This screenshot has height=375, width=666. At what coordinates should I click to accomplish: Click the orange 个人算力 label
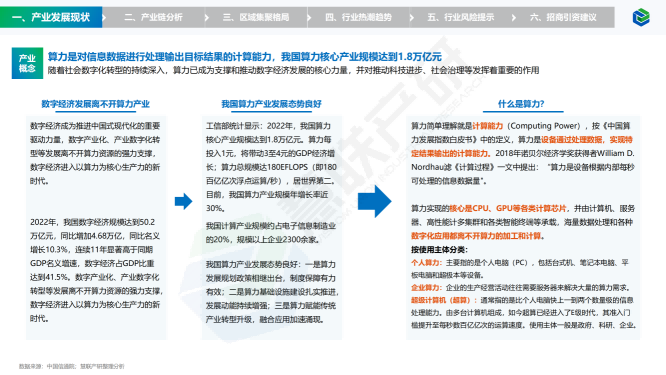(425, 263)
